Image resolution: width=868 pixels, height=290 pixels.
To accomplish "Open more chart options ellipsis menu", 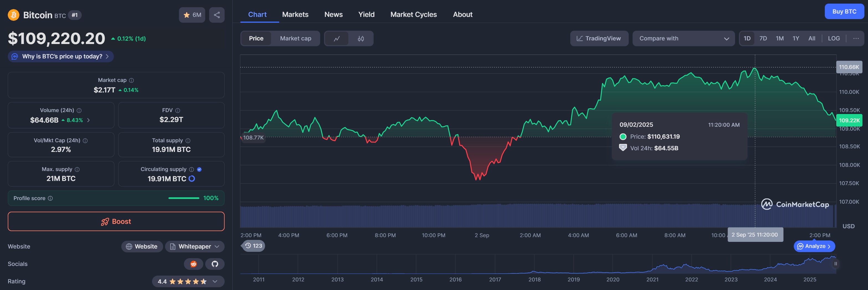I will click(856, 38).
